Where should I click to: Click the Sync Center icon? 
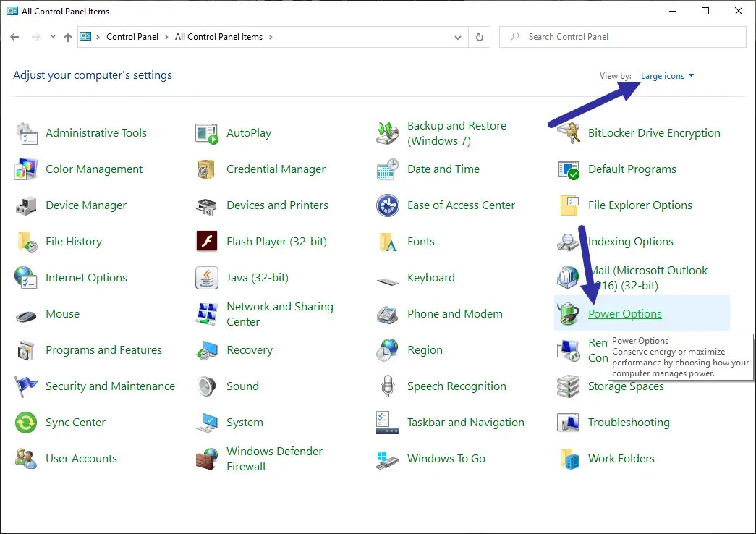point(26,423)
